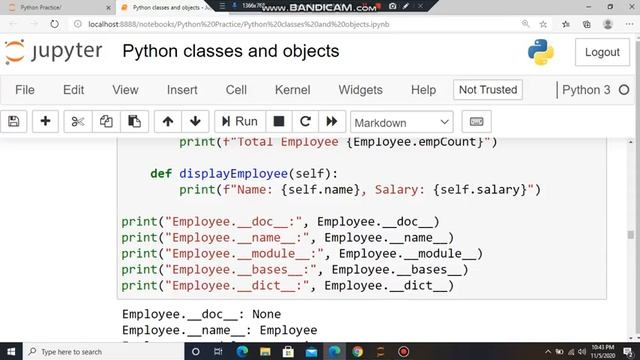Open Cortana circle icon on taskbar
The image size is (640, 360).
(x=196, y=351)
